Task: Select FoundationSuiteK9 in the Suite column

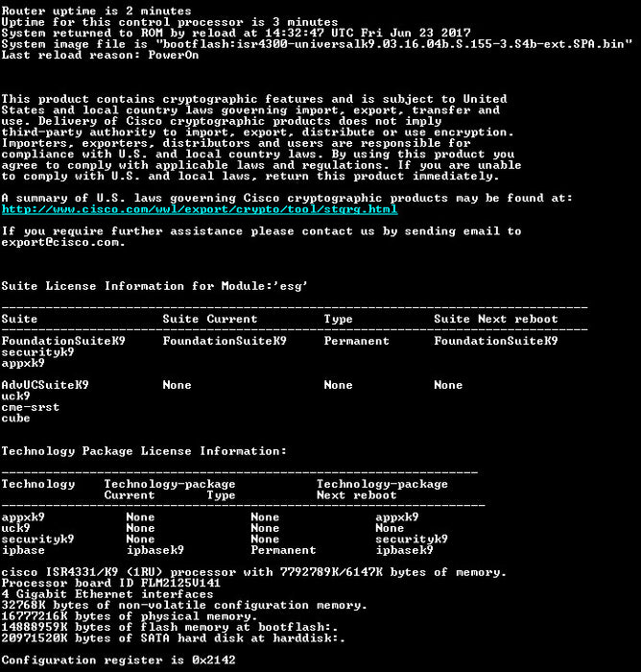Action: pos(63,341)
